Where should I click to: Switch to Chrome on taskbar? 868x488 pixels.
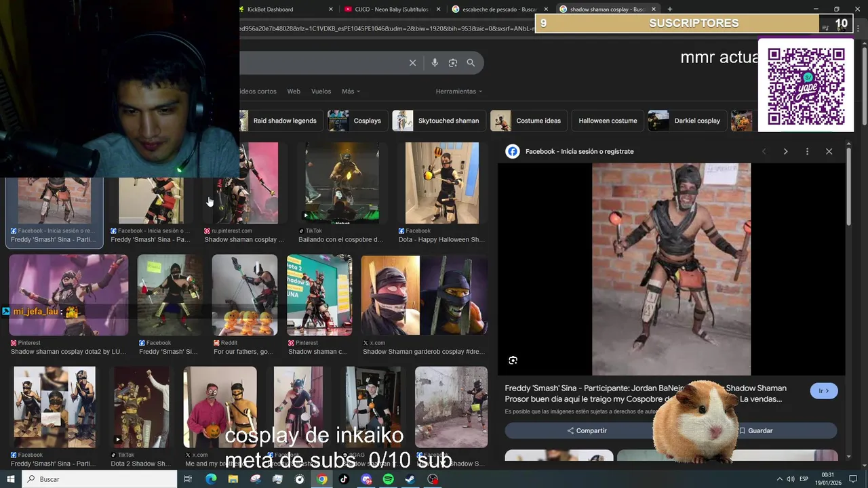click(322, 479)
